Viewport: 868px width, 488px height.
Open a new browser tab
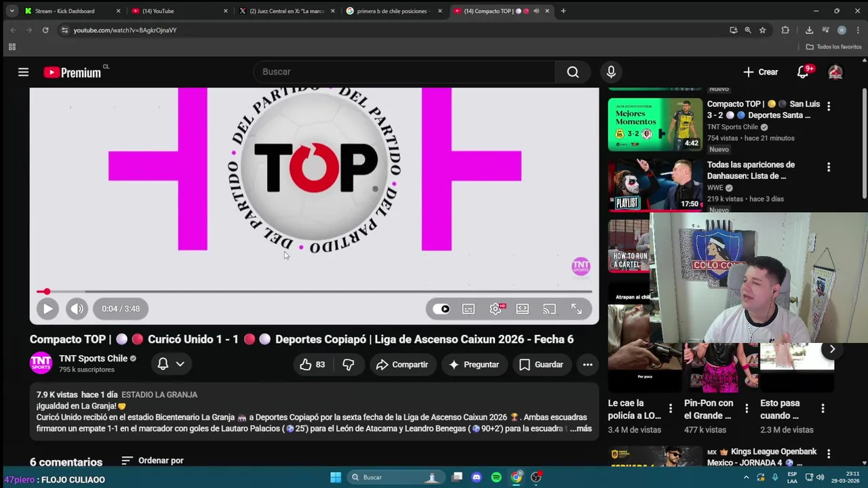[563, 11]
